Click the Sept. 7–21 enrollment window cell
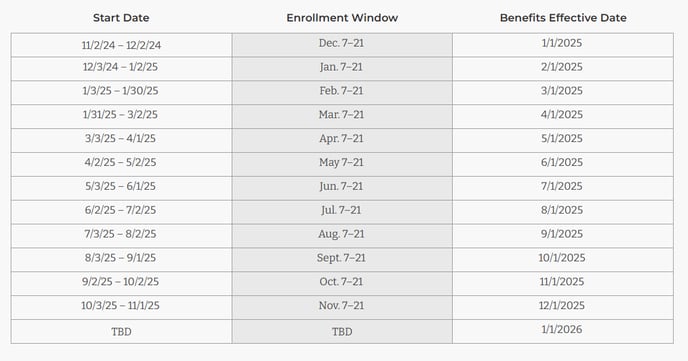688x361 pixels. 342,260
